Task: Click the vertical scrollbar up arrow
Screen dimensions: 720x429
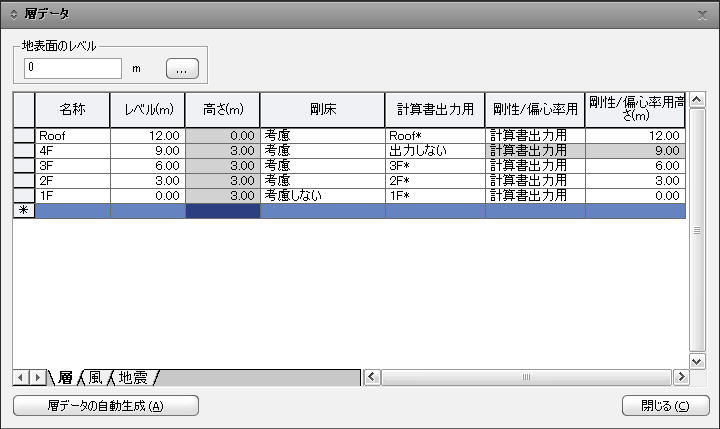Action: coord(698,100)
